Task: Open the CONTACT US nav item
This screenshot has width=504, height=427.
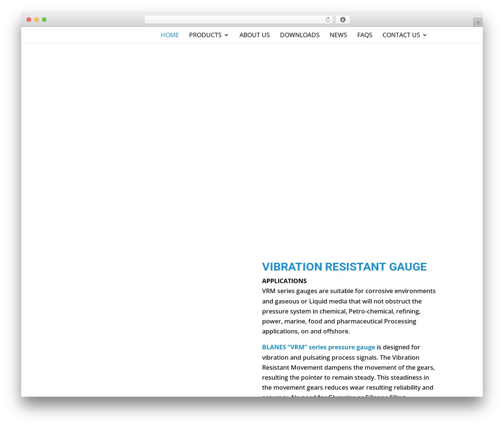Action: (401, 35)
